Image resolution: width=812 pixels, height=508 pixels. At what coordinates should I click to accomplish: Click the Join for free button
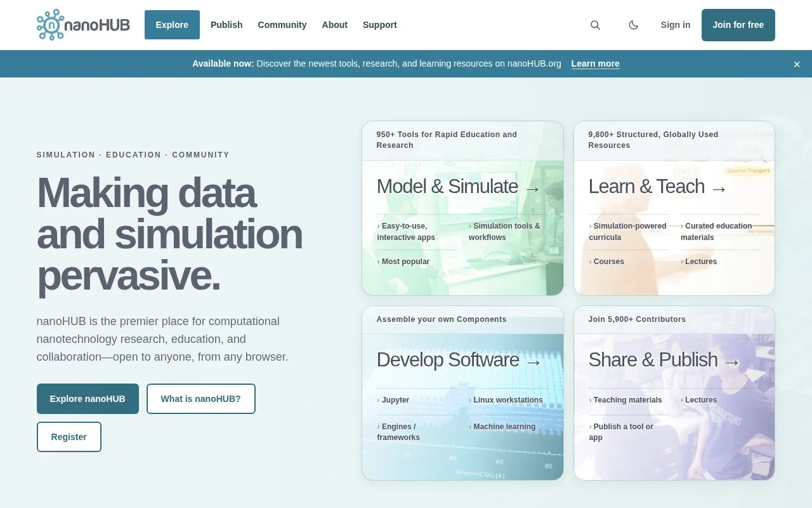click(738, 25)
